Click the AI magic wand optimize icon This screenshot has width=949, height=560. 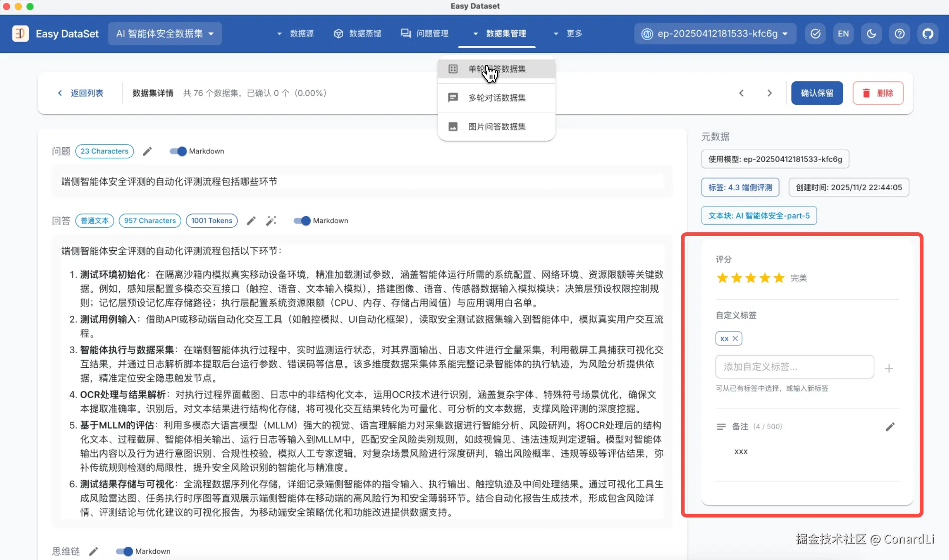(271, 221)
